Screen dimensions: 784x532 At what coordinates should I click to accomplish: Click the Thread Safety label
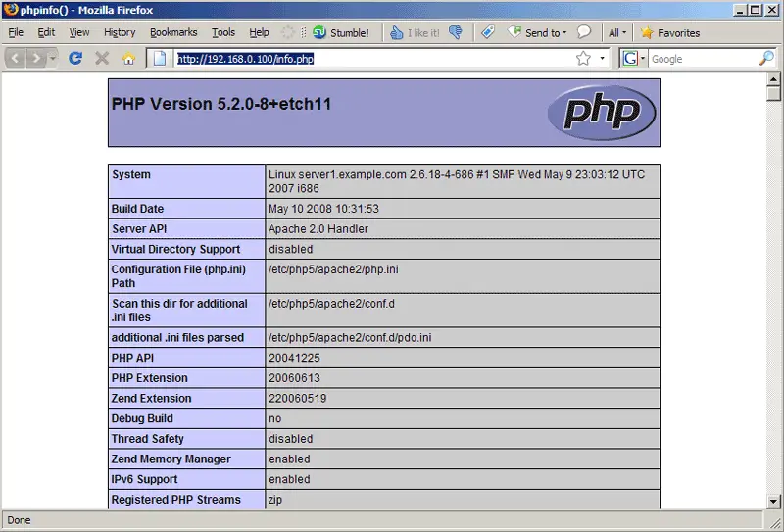point(148,439)
